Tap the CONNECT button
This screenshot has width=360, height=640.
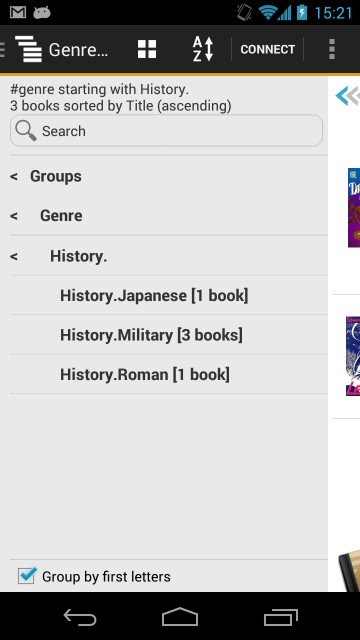267,49
